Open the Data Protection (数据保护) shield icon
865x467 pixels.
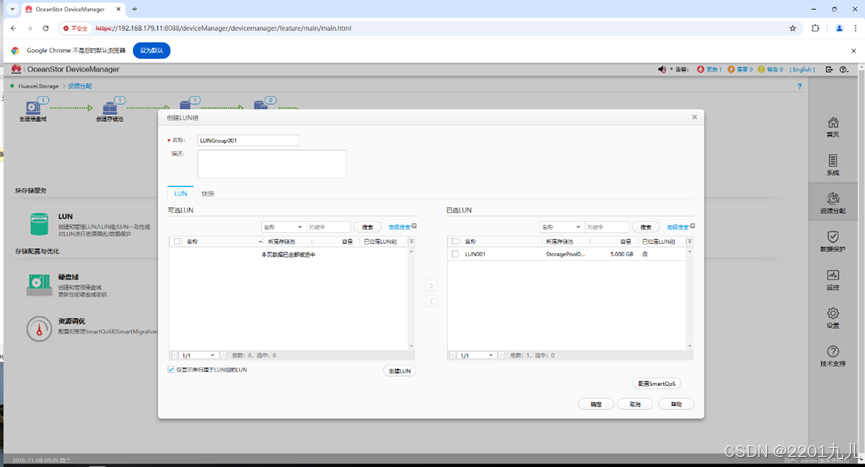pos(833,237)
